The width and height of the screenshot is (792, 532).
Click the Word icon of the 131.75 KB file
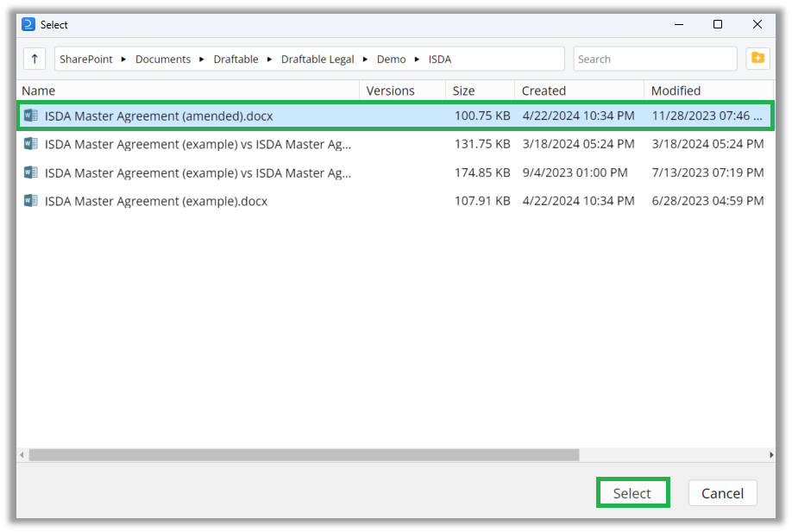click(31, 144)
